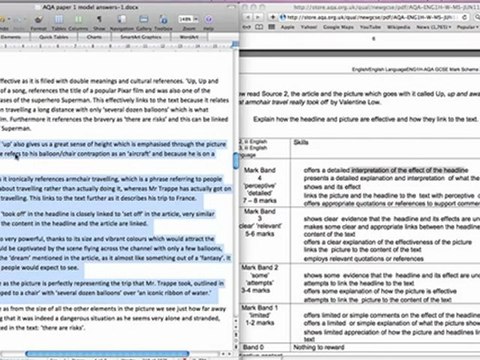Click Word line 'ironically references armchair travelling'
The image size is (480, 360).
[111, 179]
